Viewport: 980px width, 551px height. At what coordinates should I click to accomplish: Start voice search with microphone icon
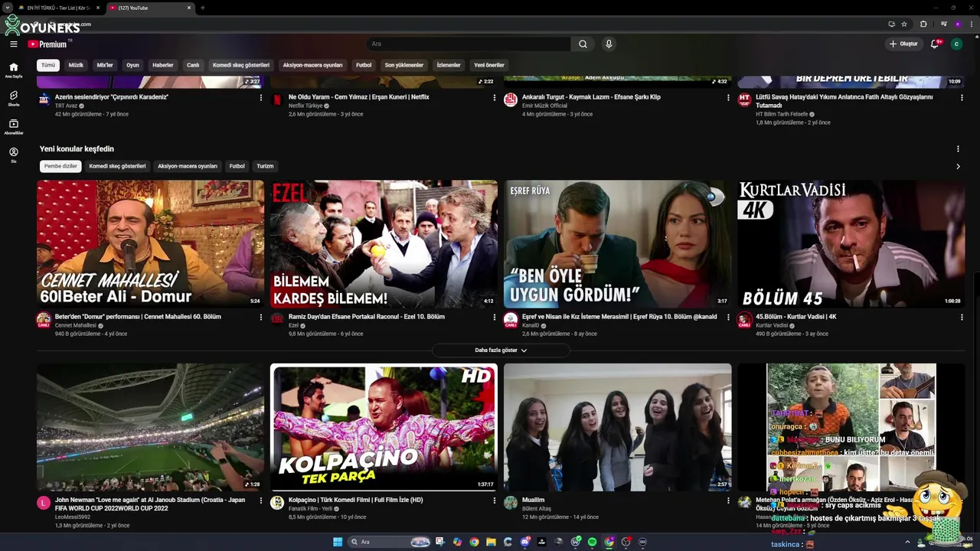tap(609, 44)
